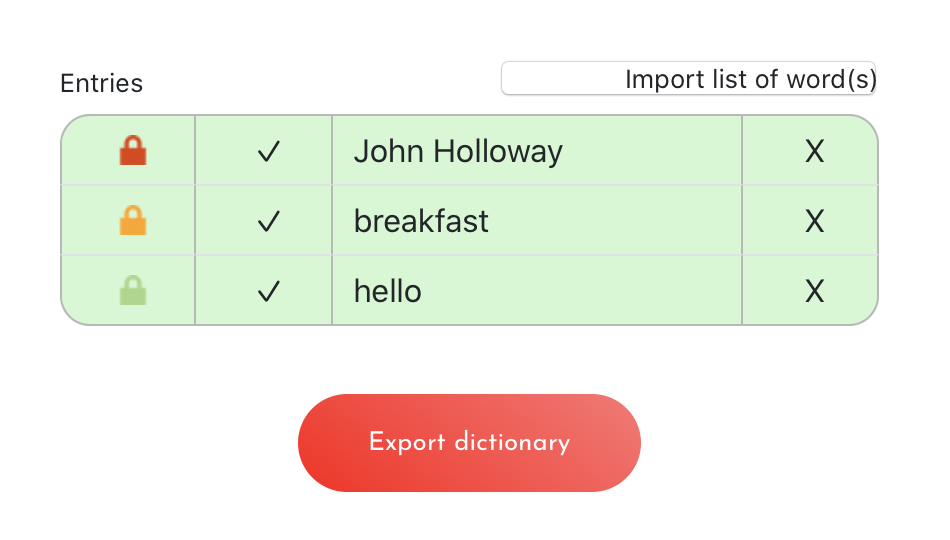The height and width of the screenshot is (540, 950).
Task: Select the John Holloway entry text
Action: 458,152
